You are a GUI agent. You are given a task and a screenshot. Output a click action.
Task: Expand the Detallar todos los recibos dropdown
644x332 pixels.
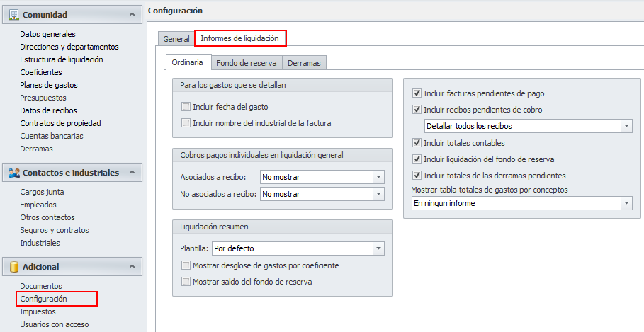[x=626, y=126]
